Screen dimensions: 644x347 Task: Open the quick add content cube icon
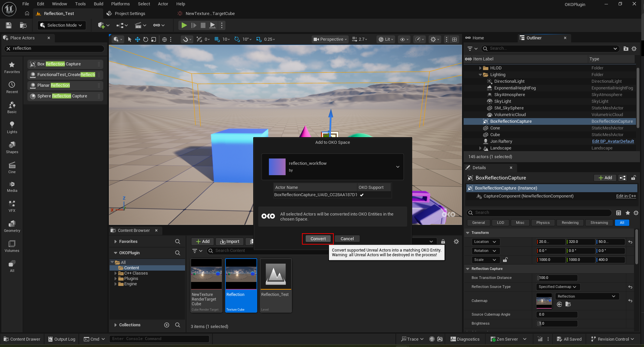click(x=103, y=25)
